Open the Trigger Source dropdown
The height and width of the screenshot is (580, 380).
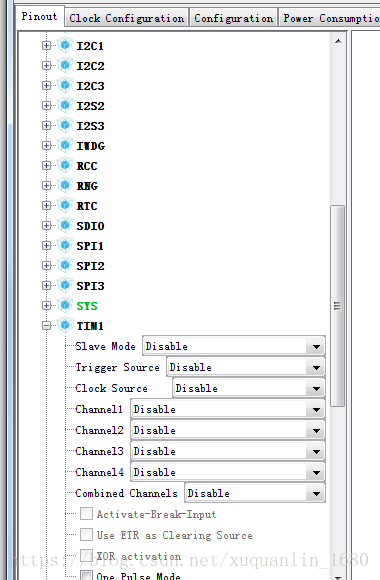pos(246,367)
